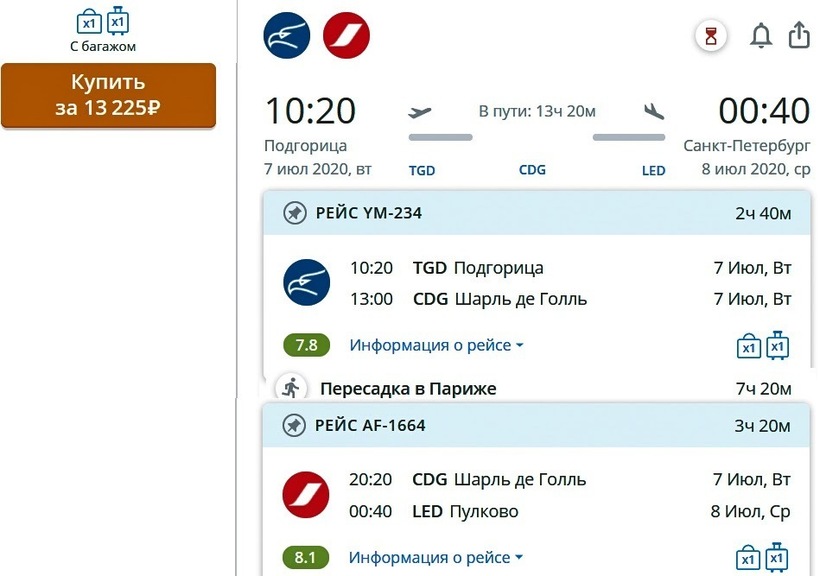Click the walking transfer icon

pos(291,388)
